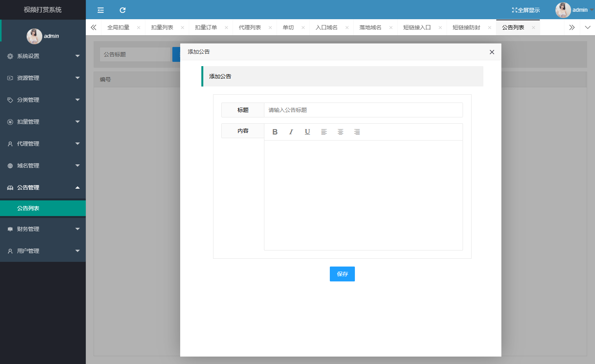
Task: Collapse the 公告管理 menu
Action: 43,187
